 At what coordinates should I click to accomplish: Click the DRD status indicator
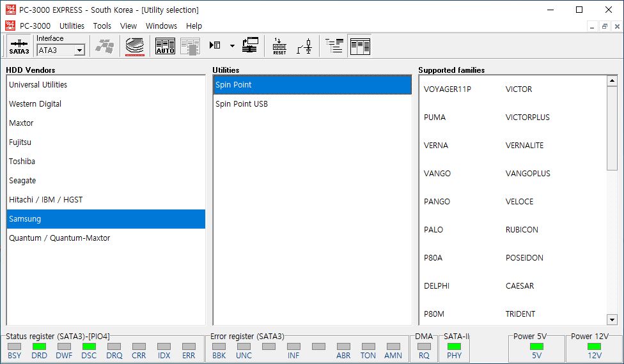click(x=39, y=347)
